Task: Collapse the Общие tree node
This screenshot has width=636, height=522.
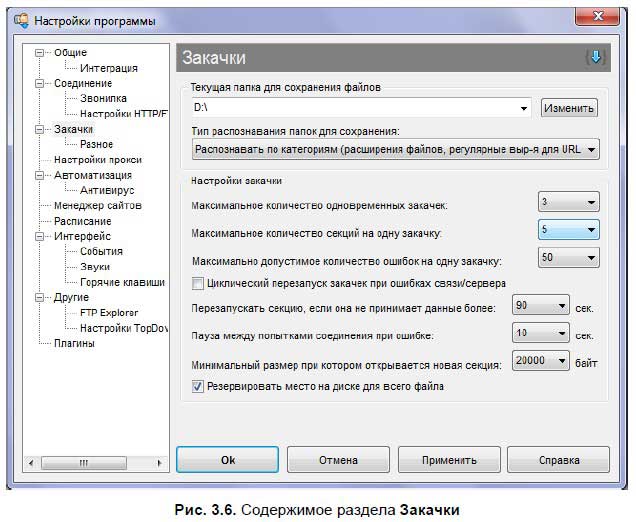Action: click(40, 53)
